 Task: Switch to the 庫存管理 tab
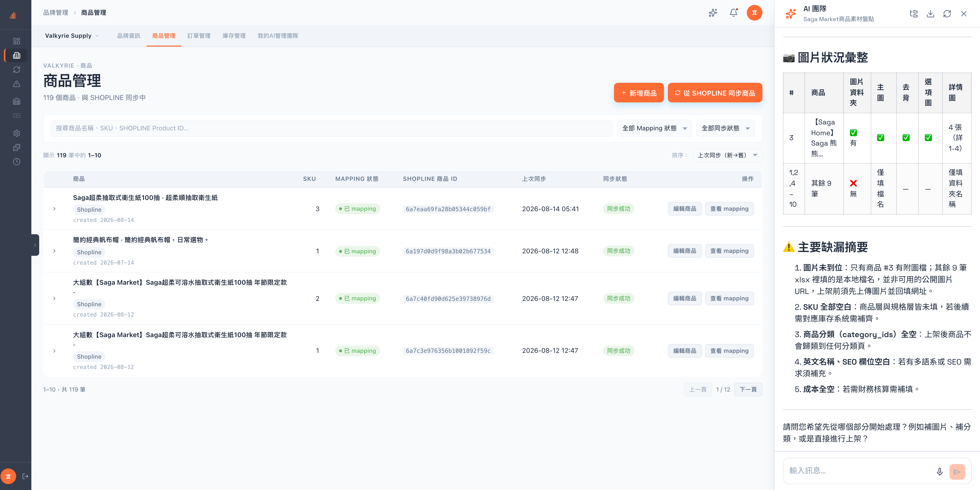[x=233, y=36]
